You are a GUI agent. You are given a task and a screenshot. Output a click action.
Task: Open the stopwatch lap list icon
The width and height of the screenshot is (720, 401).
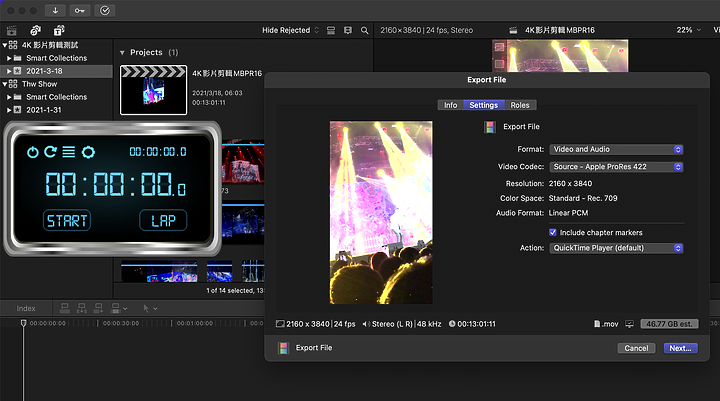(x=69, y=152)
